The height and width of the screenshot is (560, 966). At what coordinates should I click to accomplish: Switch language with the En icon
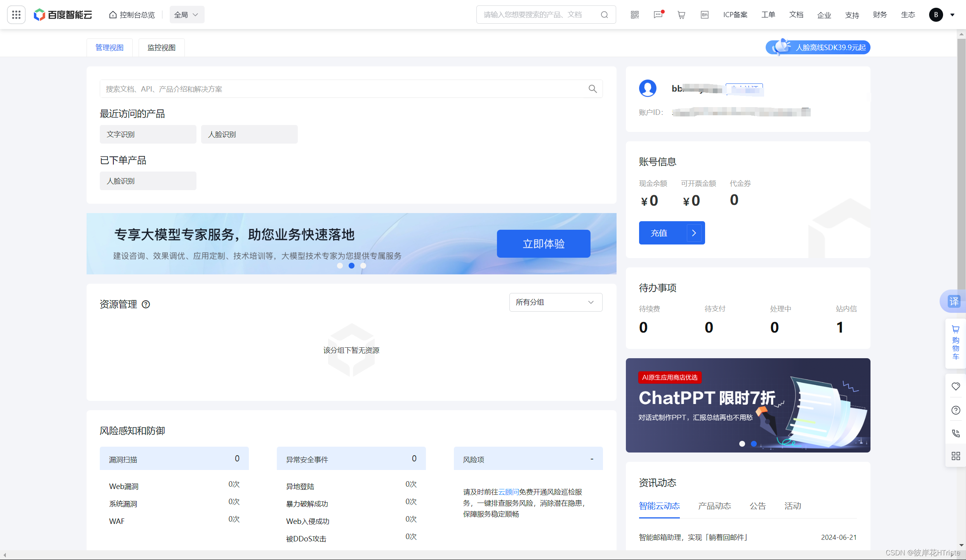click(x=705, y=15)
